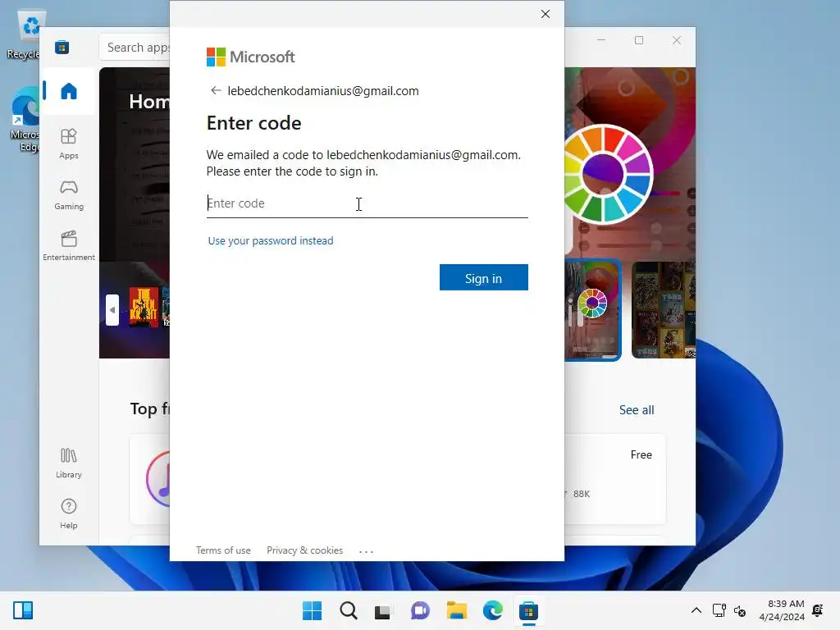Click Microsoft Store taskbar icon
Viewport: 840px width, 630px height.
[x=528, y=610]
